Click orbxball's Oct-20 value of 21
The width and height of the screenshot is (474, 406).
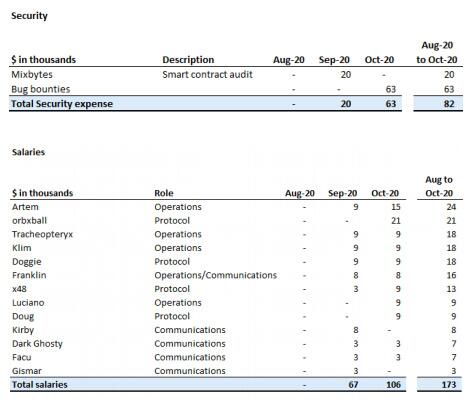[x=396, y=220]
